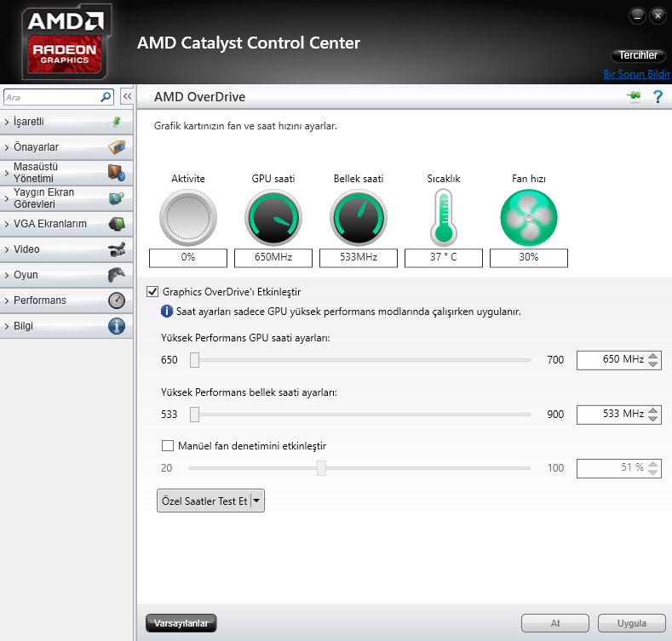The width and height of the screenshot is (672, 641).
Task: Click the GPU clock slider handle
Action: point(194,360)
